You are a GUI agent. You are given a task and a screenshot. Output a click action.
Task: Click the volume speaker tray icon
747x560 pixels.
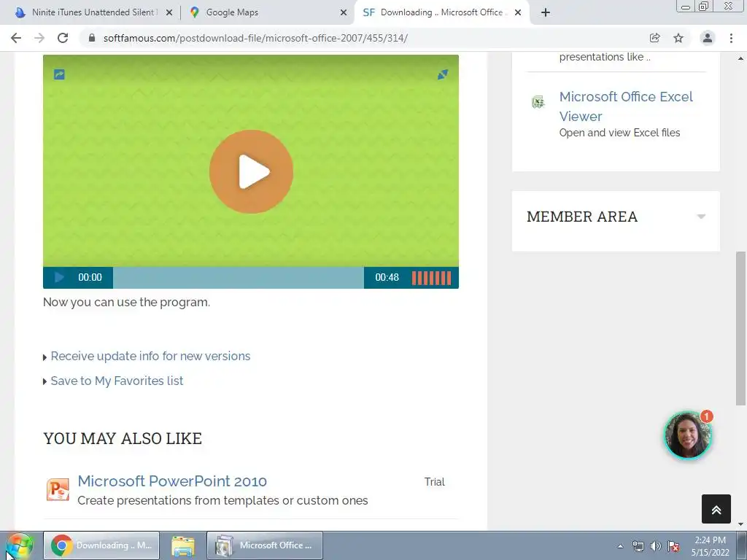tap(656, 546)
